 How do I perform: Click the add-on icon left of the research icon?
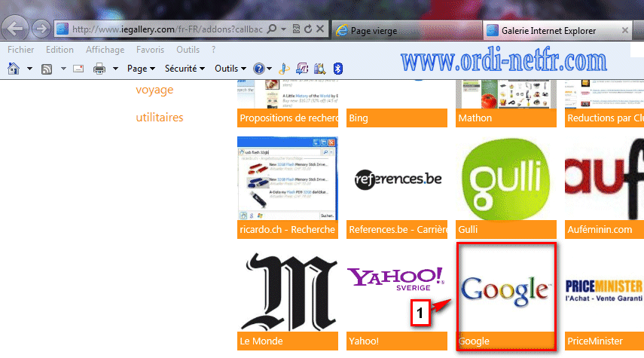pos(302,69)
